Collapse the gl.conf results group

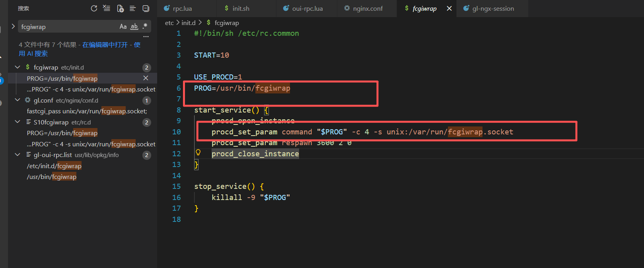point(18,100)
